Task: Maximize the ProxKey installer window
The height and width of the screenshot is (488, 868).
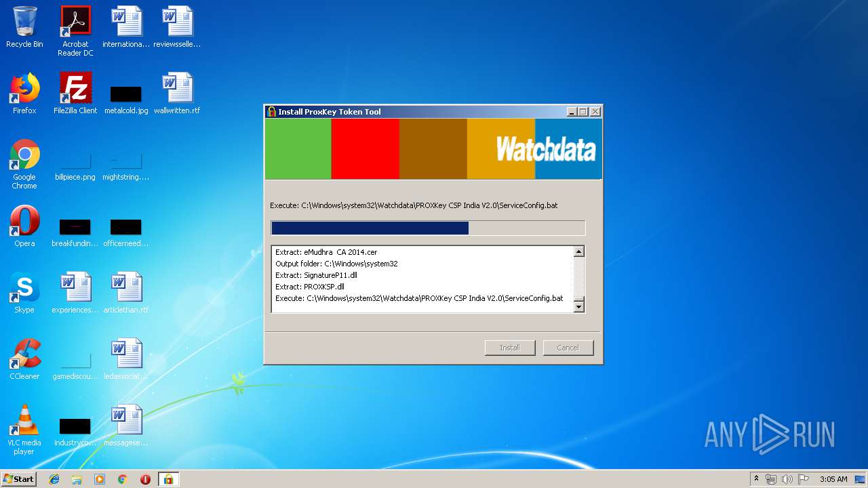Action: tap(583, 112)
